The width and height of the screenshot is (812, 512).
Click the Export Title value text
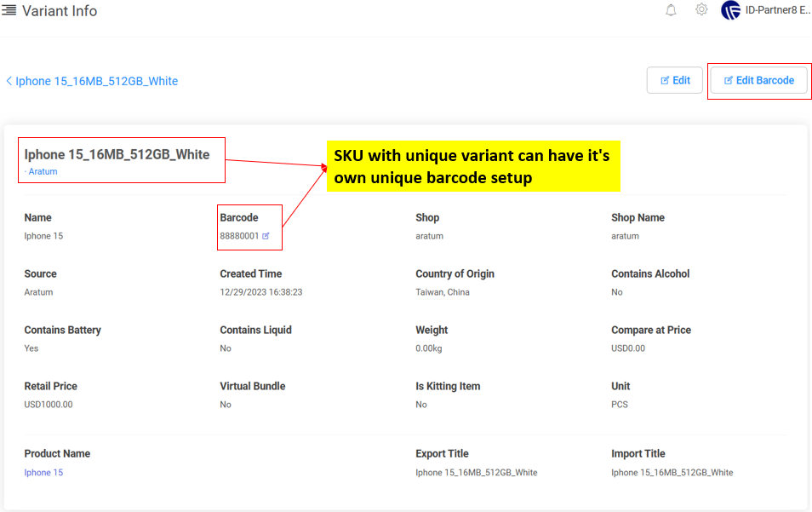tap(477, 473)
